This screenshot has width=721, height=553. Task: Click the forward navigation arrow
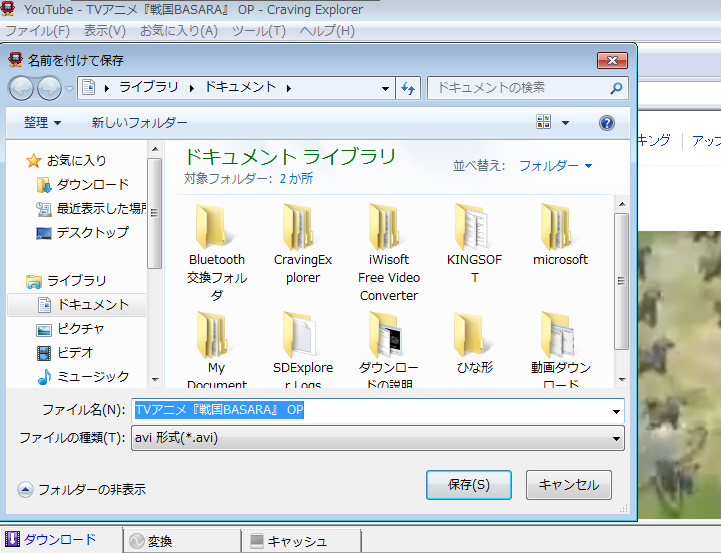click(x=49, y=88)
